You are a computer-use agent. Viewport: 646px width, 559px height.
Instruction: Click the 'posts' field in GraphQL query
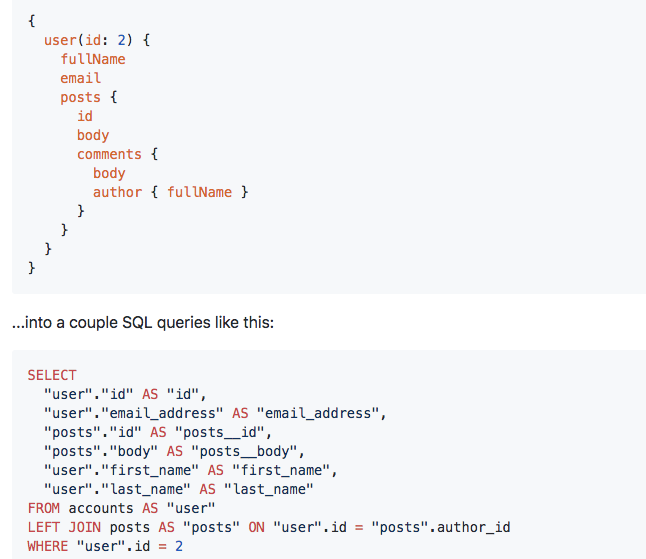80,98
